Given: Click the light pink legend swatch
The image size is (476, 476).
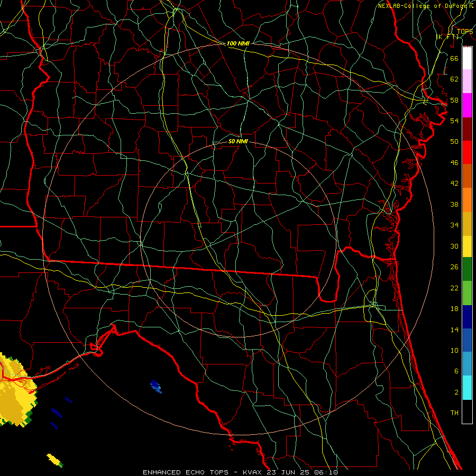Looking at the screenshot, I should click(467, 81).
